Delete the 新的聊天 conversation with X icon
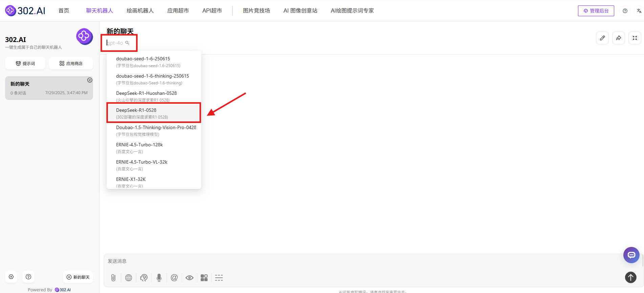Viewport: 644px width, 293px height. click(x=90, y=80)
